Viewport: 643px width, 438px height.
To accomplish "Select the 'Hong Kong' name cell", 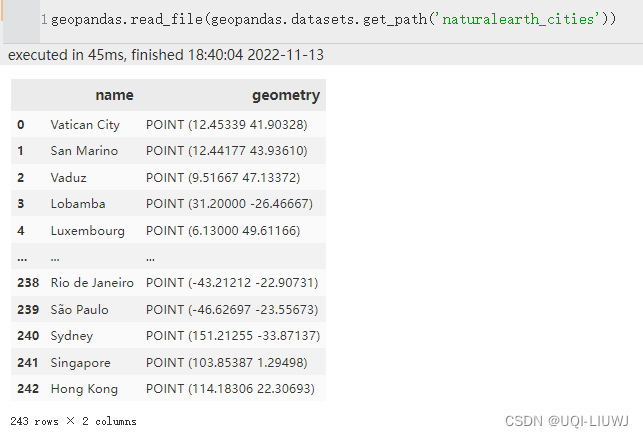I will [84, 389].
